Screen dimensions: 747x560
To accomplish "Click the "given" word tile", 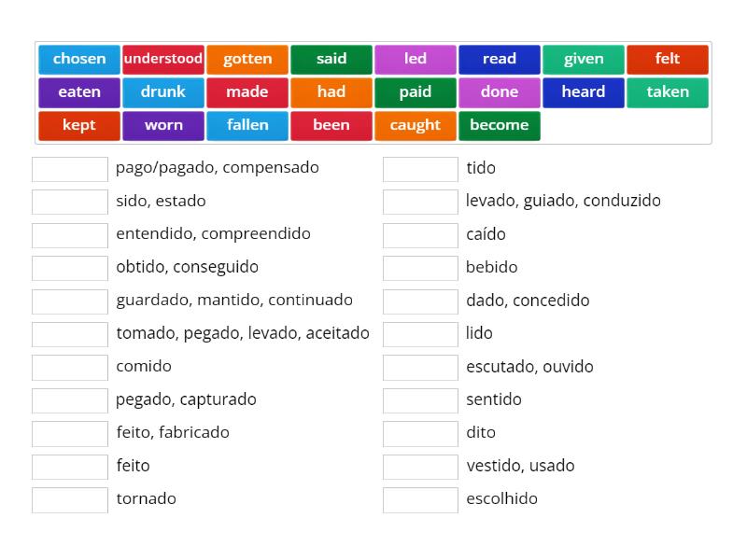I will [583, 59].
